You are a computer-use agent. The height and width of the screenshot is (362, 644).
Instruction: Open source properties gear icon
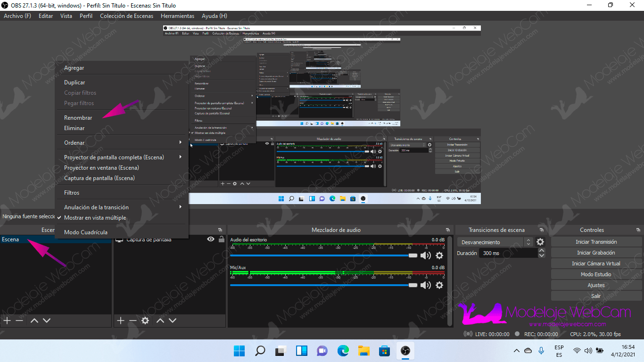click(145, 321)
